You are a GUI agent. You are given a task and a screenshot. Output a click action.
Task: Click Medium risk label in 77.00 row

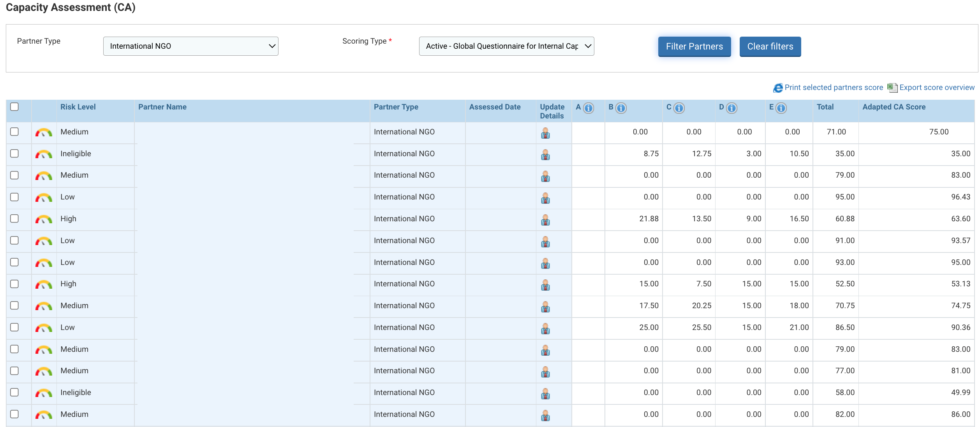74,371
